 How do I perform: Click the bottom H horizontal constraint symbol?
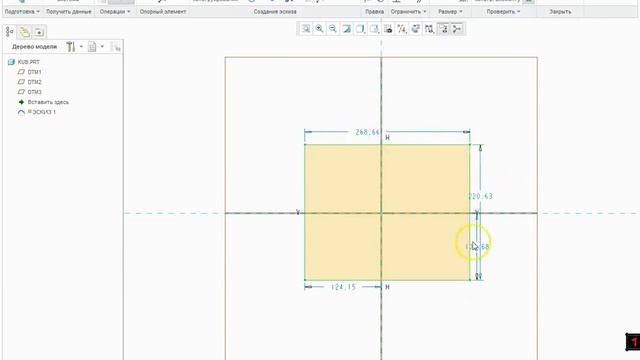coord(387,287)
